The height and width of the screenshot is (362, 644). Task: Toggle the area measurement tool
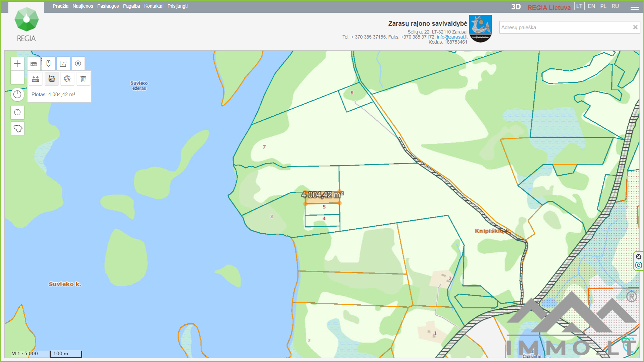(x=52, y=79)
